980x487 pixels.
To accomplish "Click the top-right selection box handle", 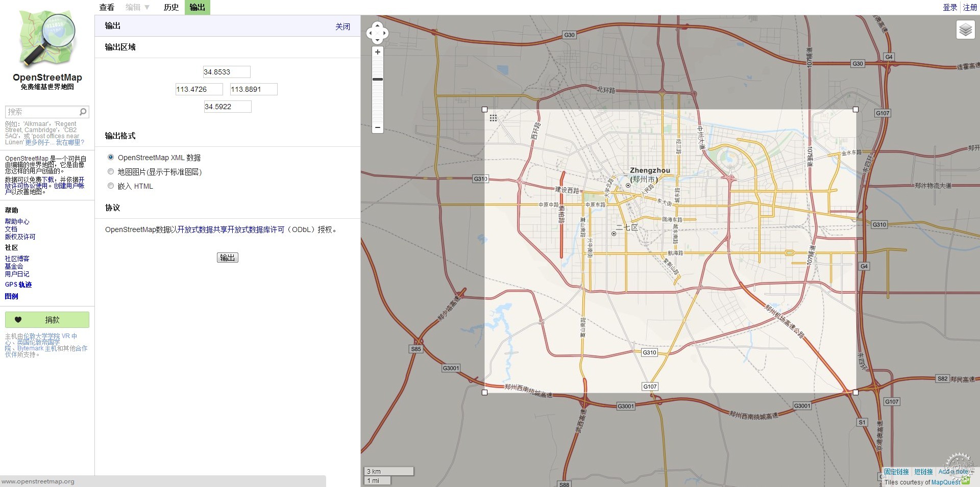I will point(856,110).
